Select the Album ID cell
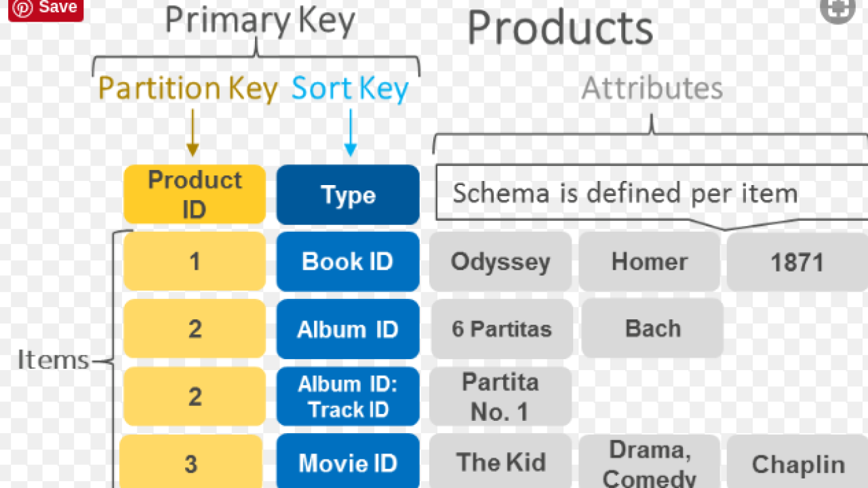The image size is (868, 488). tap(348, 329)
